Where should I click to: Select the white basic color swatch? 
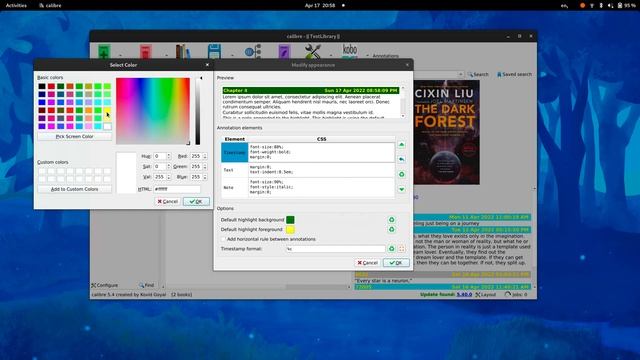point(107,126)
